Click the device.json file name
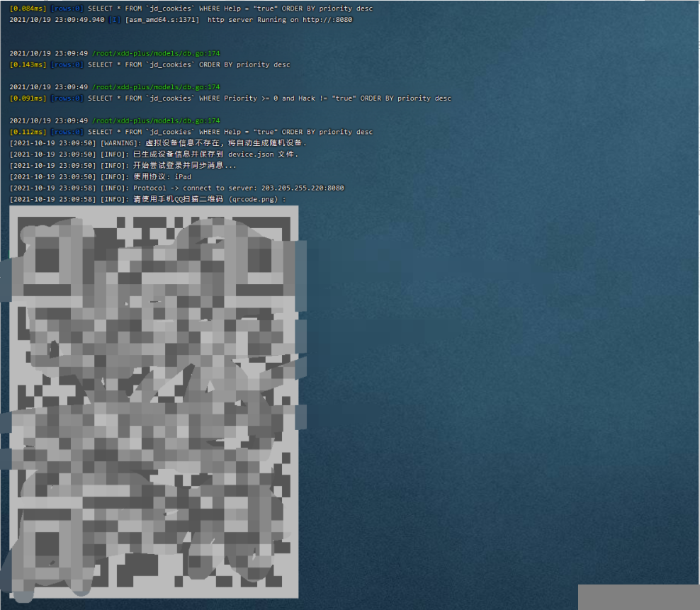700x610 pixels. pyautogui.click(x=251, y=154)
